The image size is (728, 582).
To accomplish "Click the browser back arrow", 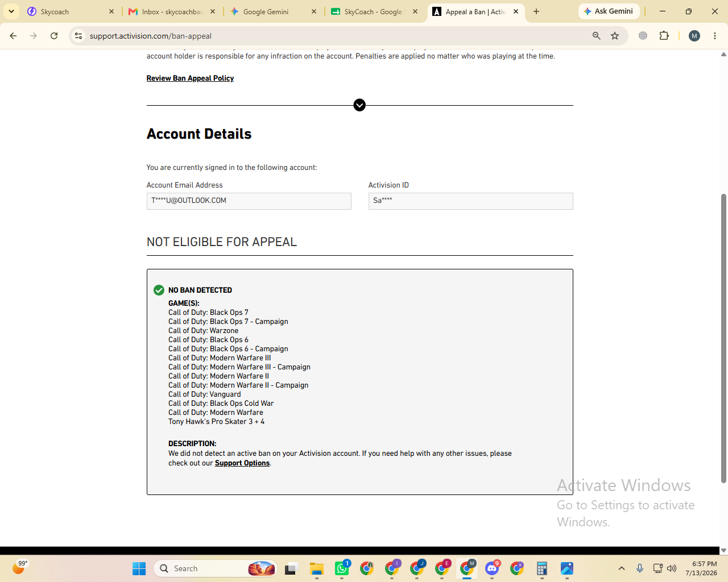I will coord(13,36).
